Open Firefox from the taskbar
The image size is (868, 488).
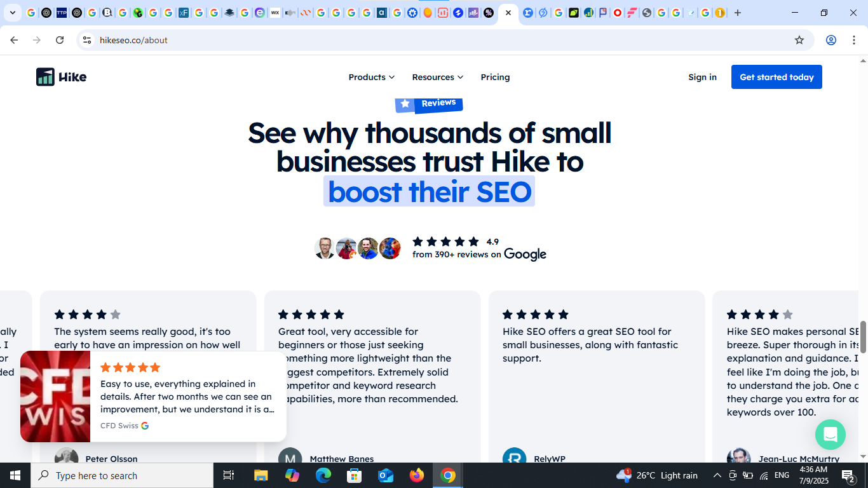pyautogui.click(x=417, y=475)
